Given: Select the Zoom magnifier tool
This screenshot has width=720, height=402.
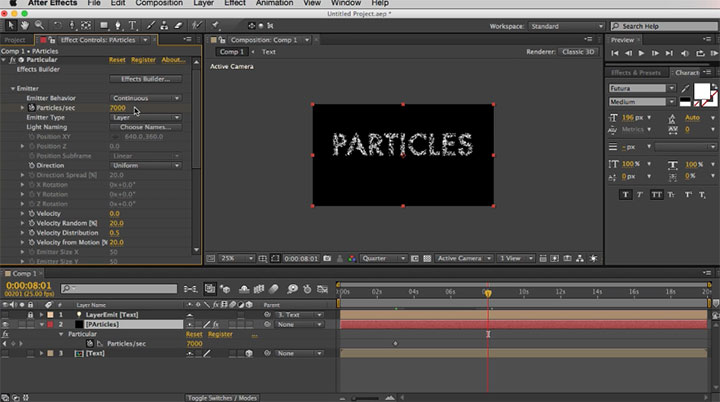Looking at the screenshot, I should pyautogui.click(x=39, y=26).
